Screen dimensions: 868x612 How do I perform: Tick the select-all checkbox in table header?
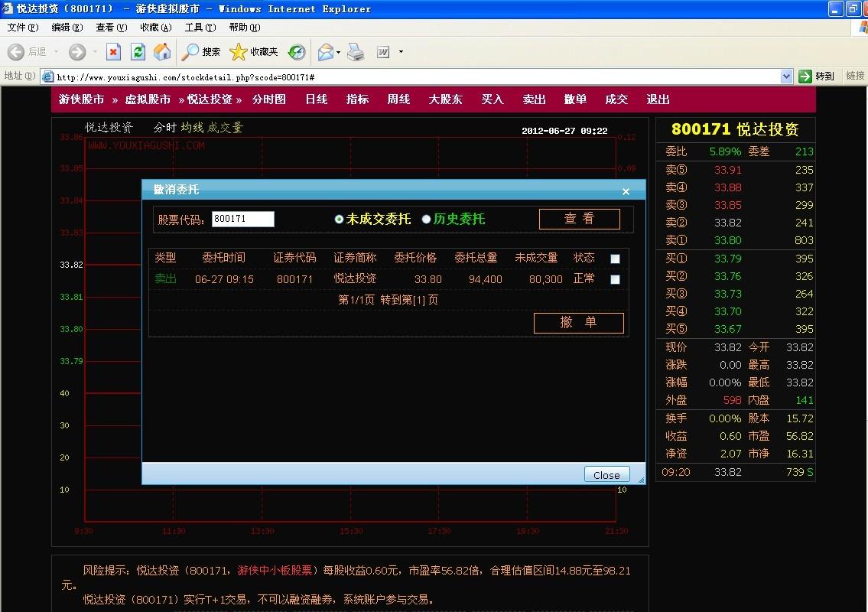tap(615, 259)
